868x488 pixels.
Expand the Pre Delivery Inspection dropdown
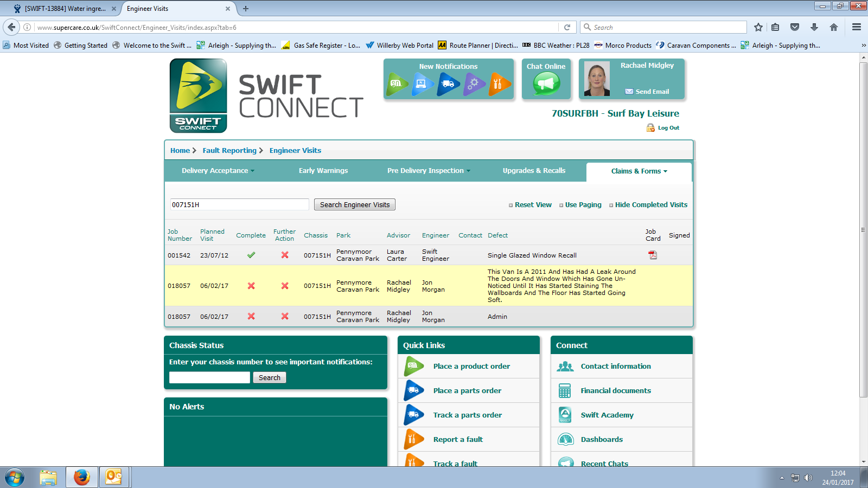pos(429,171)
